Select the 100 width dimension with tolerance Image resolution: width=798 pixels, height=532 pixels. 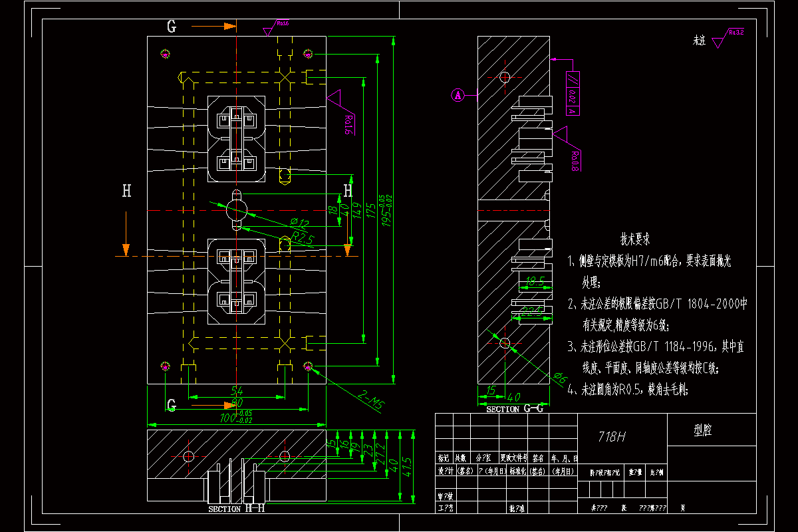click(237, 417)
